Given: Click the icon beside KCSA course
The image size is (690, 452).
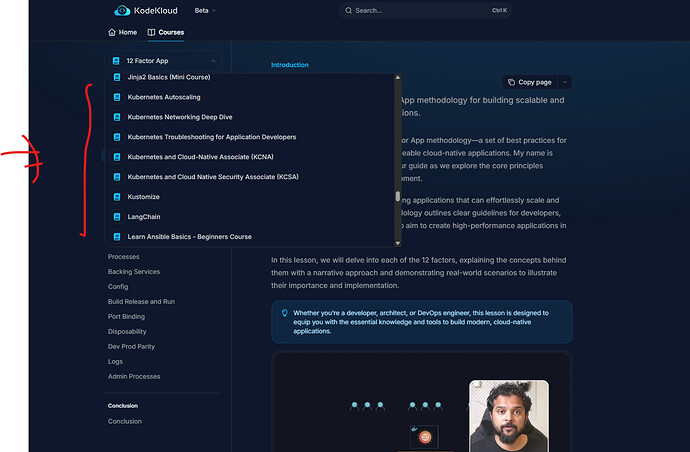Looking at the screenshot, I should (117, 177).
